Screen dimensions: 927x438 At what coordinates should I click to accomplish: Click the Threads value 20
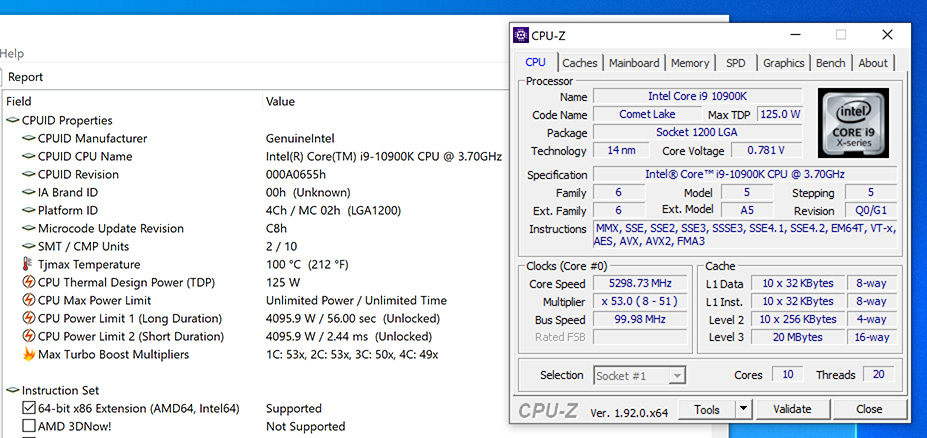pos(879,375)
